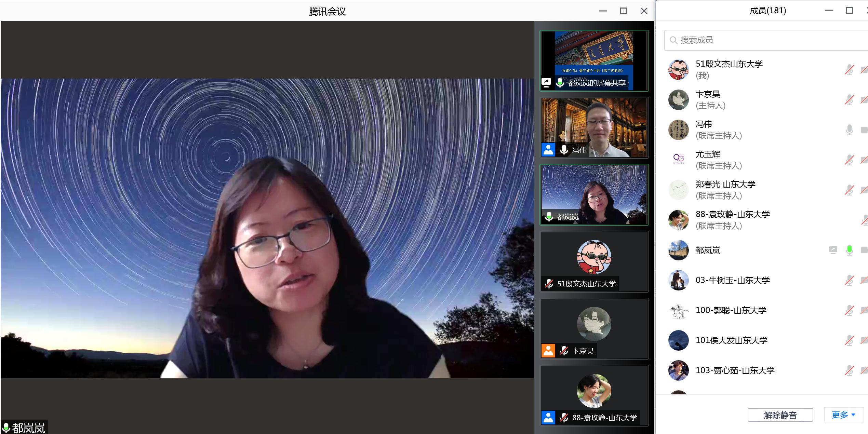Select member name 101侯大发山东大学
Image resolution: width=868 pixels, height=434 pixels.
tap(732, 340)
